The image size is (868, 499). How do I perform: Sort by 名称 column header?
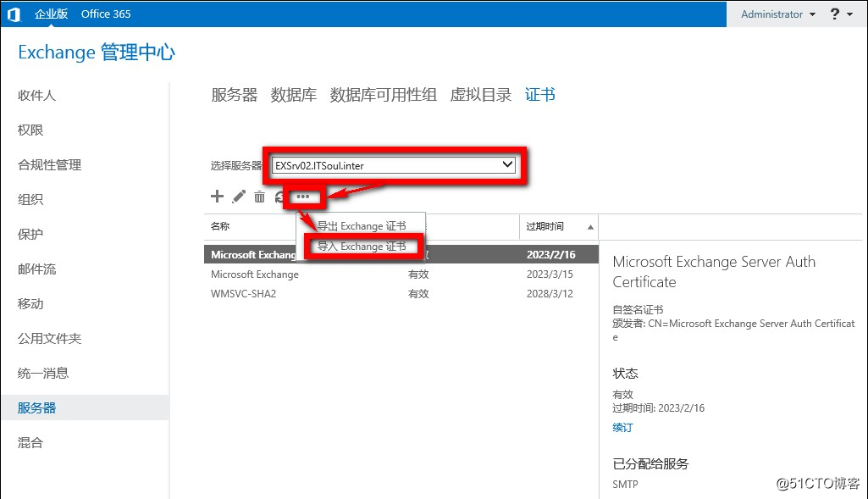[x=220, y=226]
